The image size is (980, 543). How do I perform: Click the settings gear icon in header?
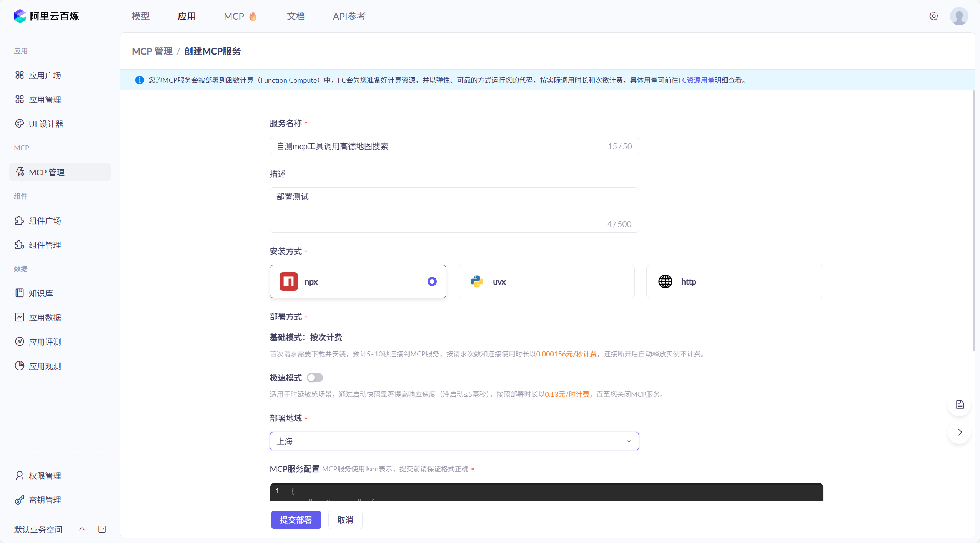coord(933,16)
